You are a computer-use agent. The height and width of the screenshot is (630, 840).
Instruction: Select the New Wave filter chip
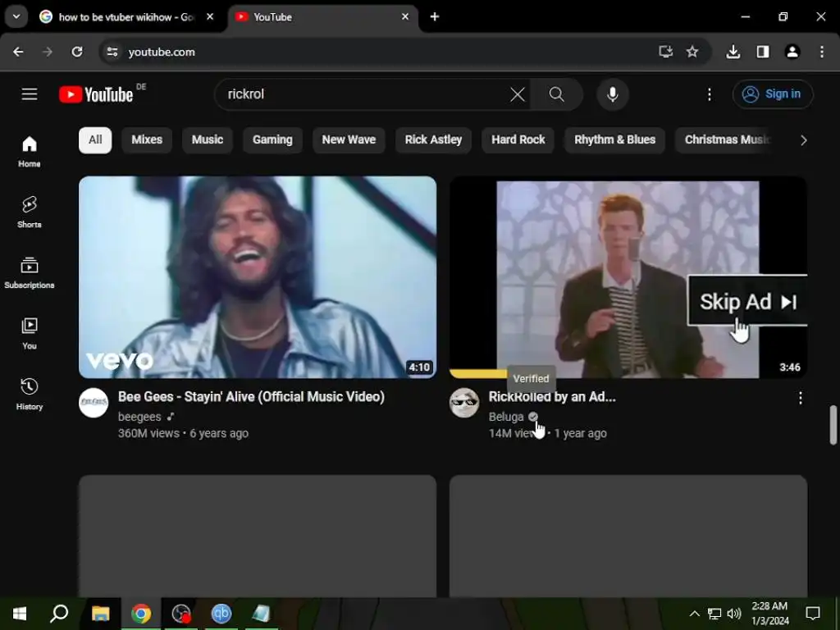[349, 139]
